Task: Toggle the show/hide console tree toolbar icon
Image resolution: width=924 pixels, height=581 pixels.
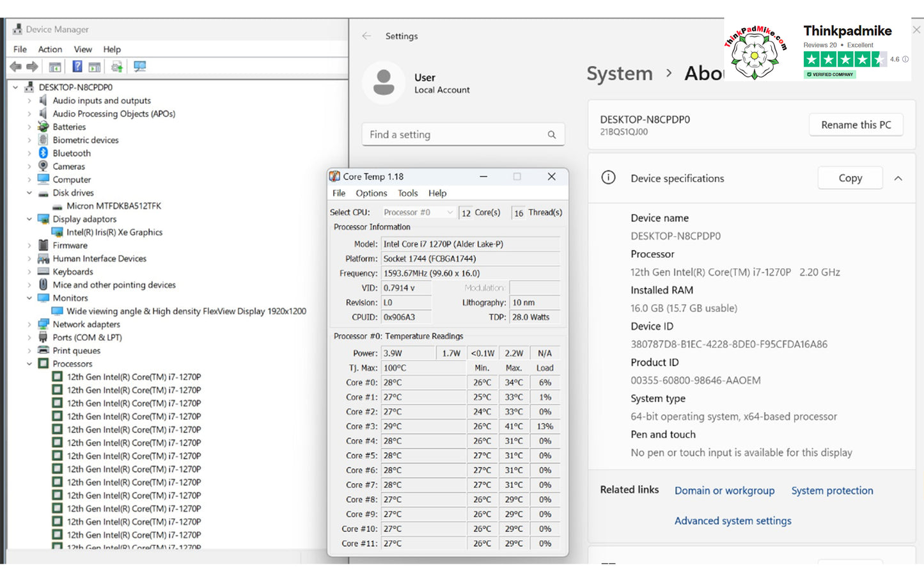Action: (55, 67)
